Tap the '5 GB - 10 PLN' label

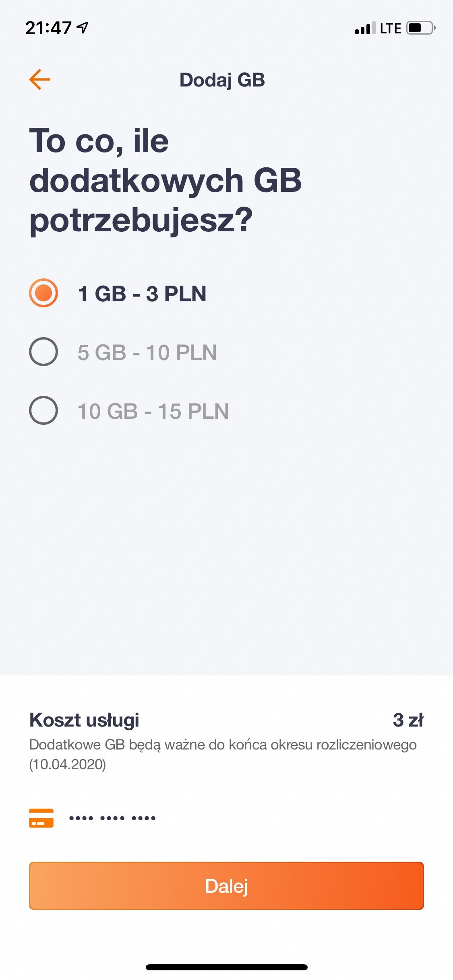click(147, 352)
